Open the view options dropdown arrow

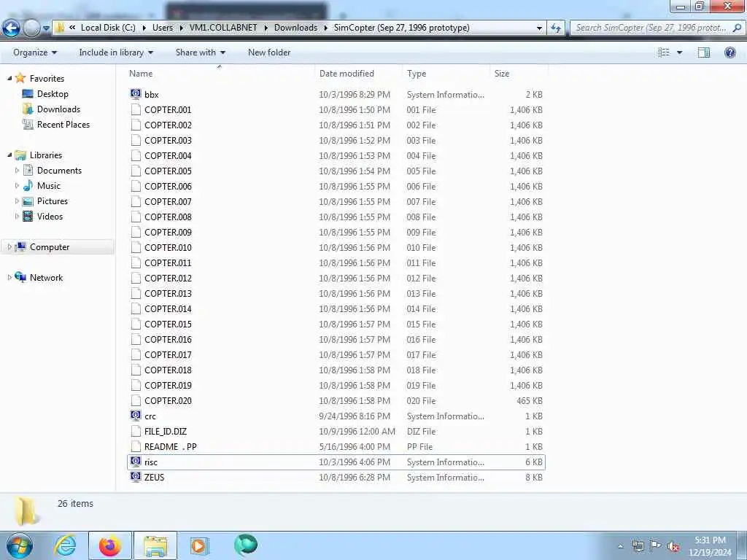(x=679, y=52)
